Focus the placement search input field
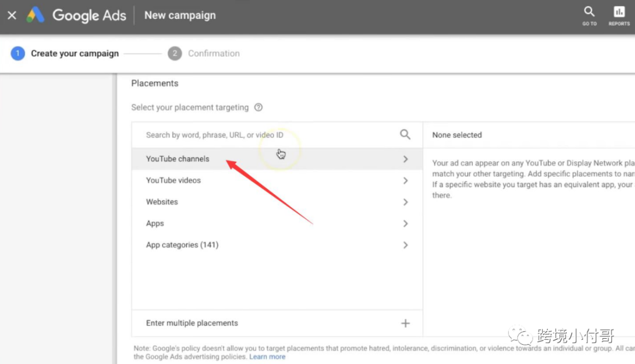Image resolution: width=635 pixels, height=364 pixels. point(269,135)
